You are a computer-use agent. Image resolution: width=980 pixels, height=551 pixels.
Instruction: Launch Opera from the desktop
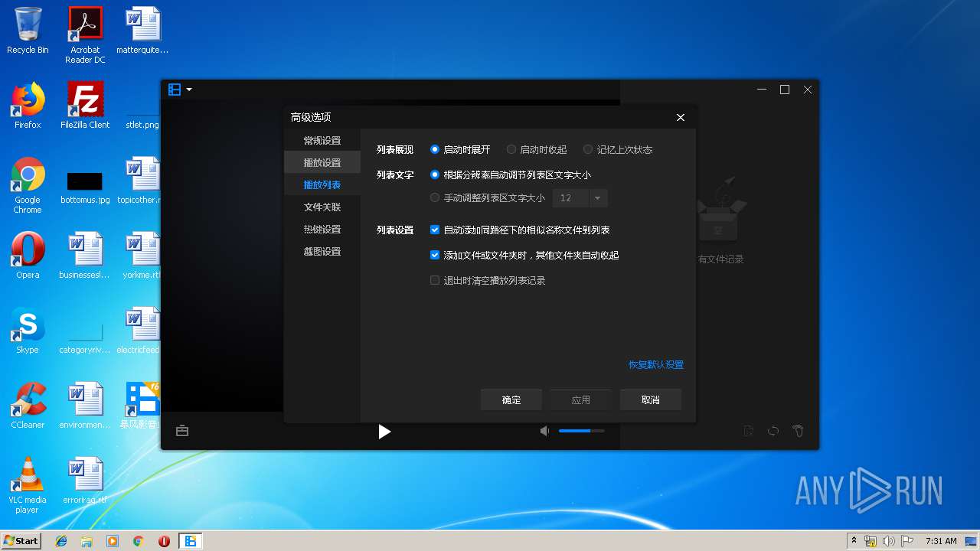28,256
